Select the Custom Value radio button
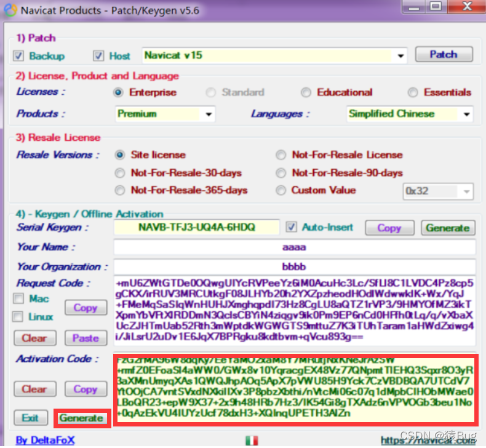This screenshot has height=448, width=486. coord(281,190)
